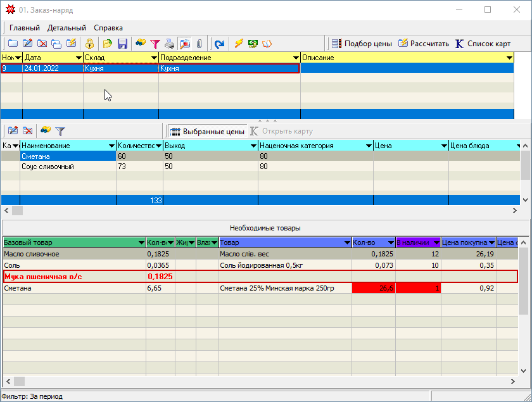The width and height of the screenshot is (532, 402).
Task: Click the pink filter funnel in top toolbar
Action: coord(155,44)
